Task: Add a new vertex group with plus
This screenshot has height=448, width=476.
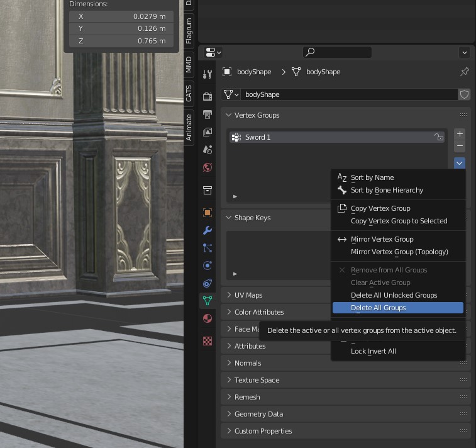Action: coord(460,133)
